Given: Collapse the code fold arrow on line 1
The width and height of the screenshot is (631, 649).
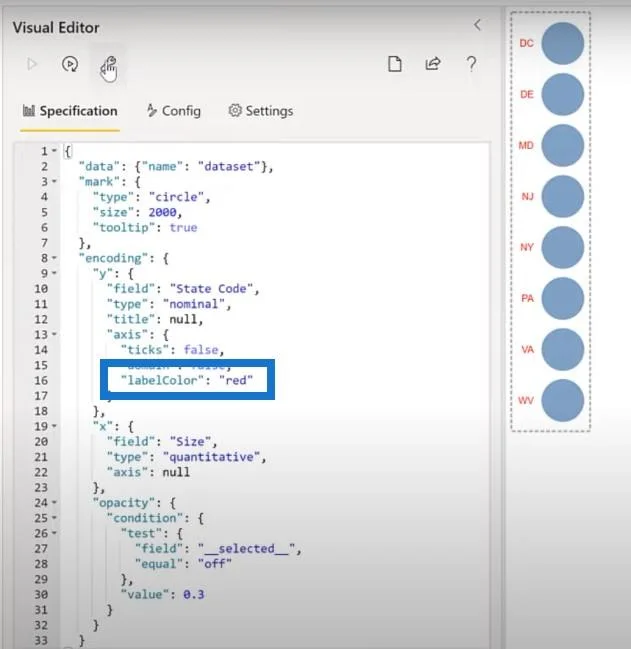Looking at the screenshot, I should 54,151.
